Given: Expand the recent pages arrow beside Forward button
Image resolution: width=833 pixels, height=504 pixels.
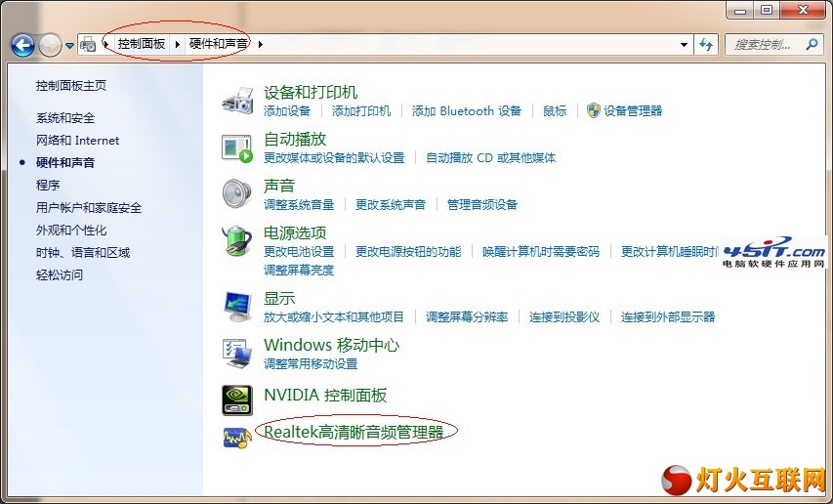Looking at the screenshot, I should (x=69, y=46).
